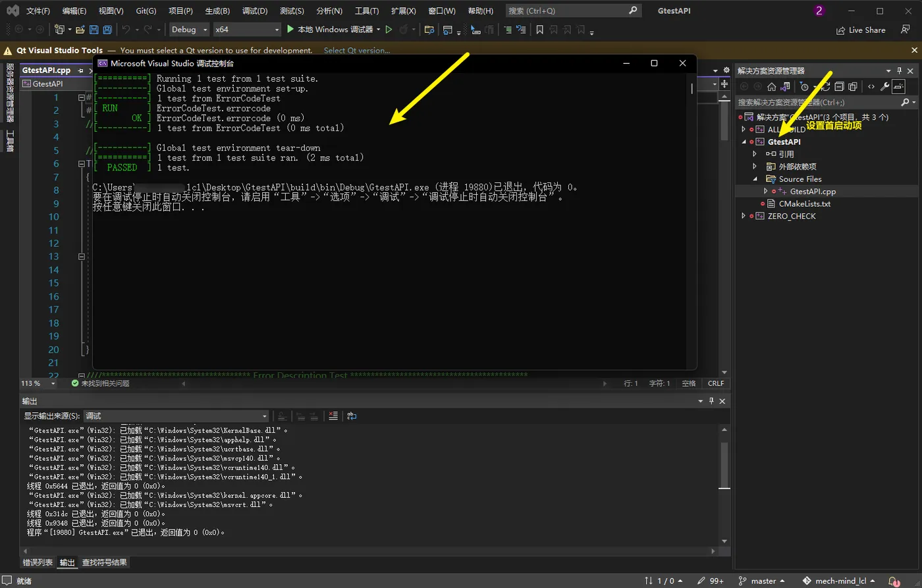
Task: Click the Pending Changes Filter clock icon
Action: coord(803,86)
